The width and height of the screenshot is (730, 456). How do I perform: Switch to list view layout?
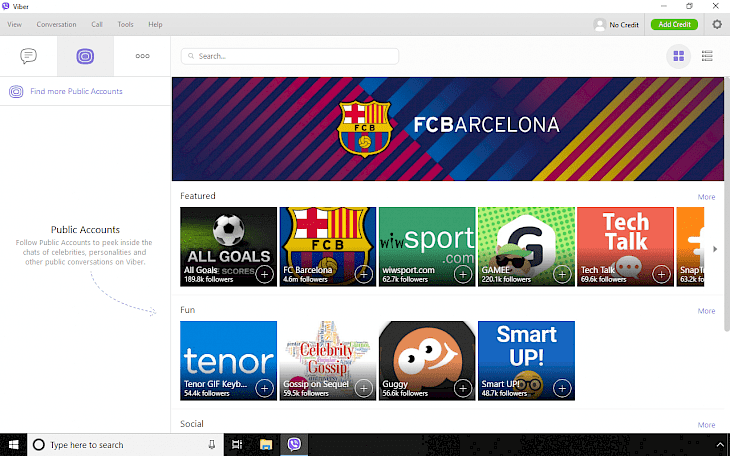707,56
